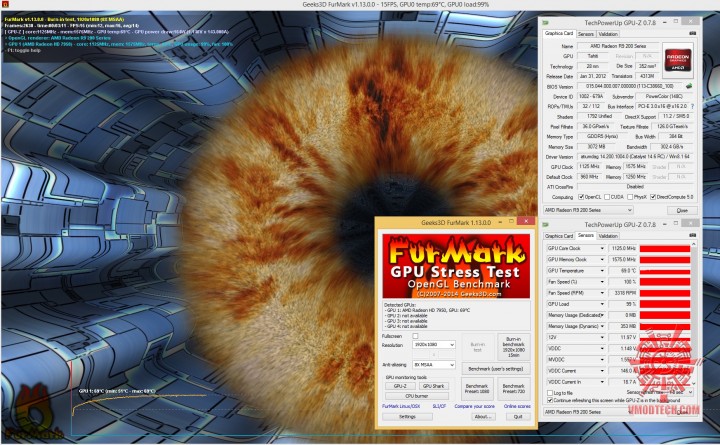Open the Anti-aliasing 8X MSAA dropdown
The image size is (720, 445).
(x=433, y=365)
